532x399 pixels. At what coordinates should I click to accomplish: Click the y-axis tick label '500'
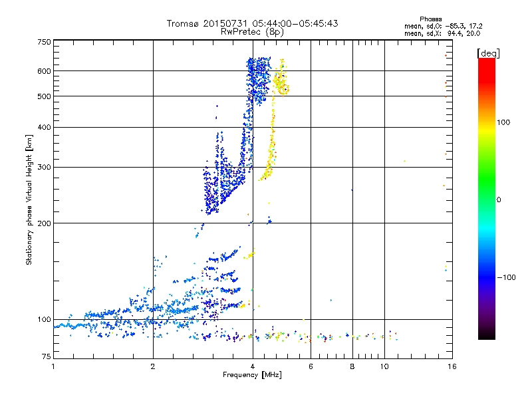tap(45, 96)
